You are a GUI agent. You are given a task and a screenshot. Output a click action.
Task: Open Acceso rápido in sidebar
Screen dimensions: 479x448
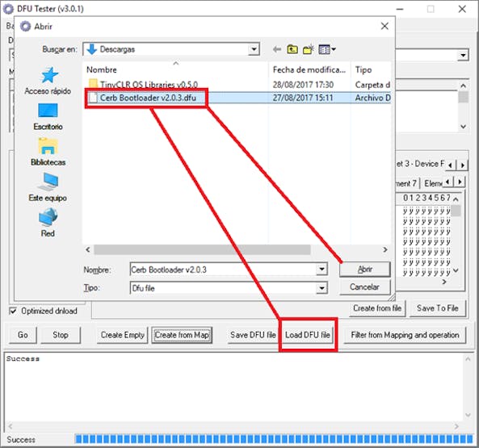[x=48, y=81]
